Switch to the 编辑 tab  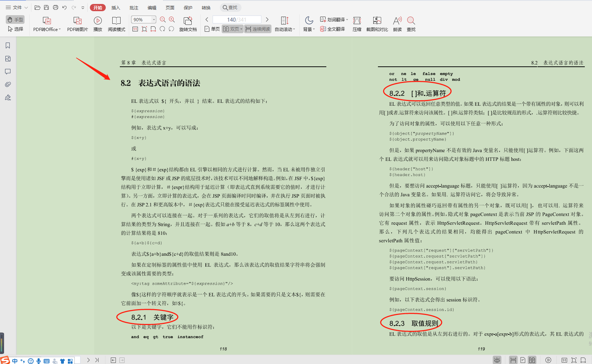pos(152,8)
